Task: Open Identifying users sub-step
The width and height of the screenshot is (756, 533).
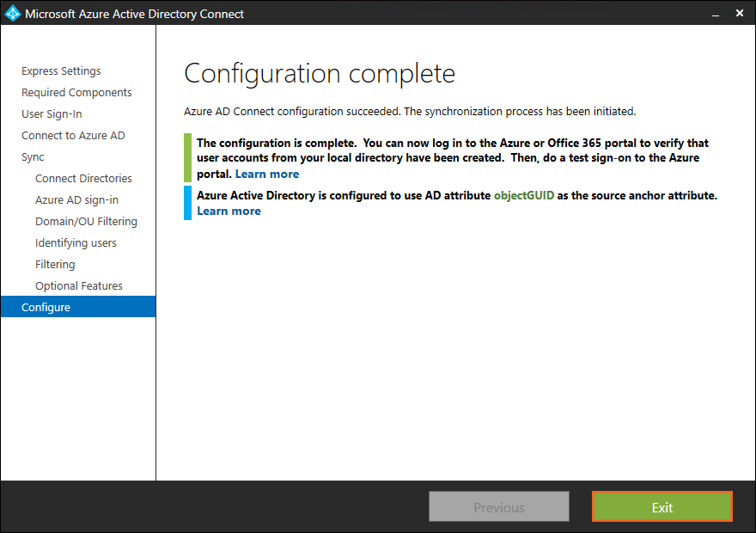Action: pos(76,243)
